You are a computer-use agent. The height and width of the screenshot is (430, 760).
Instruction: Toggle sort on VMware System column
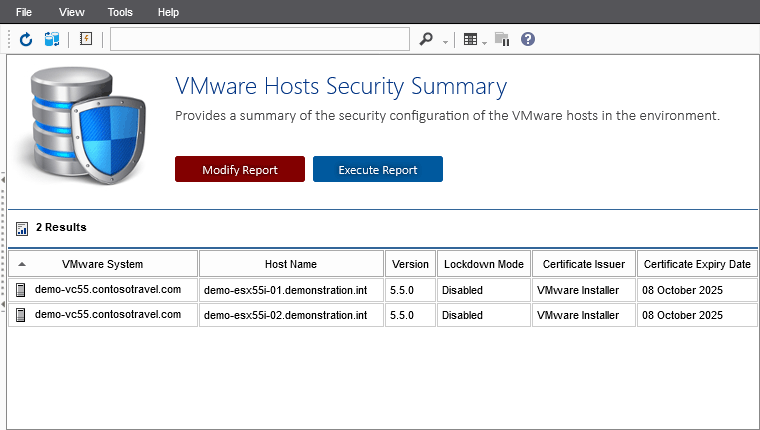(102, 264)
